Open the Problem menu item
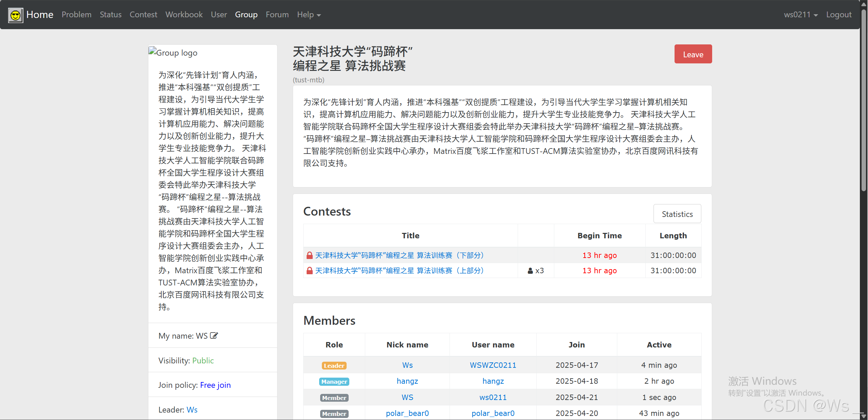Screen dimensions: 868x420 (x=77, y=15)
